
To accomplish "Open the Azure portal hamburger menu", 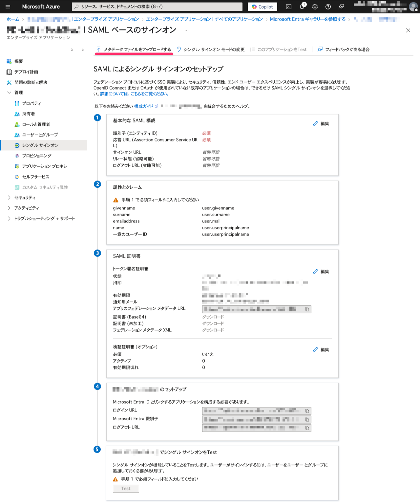I will click(x=8, y=7).
